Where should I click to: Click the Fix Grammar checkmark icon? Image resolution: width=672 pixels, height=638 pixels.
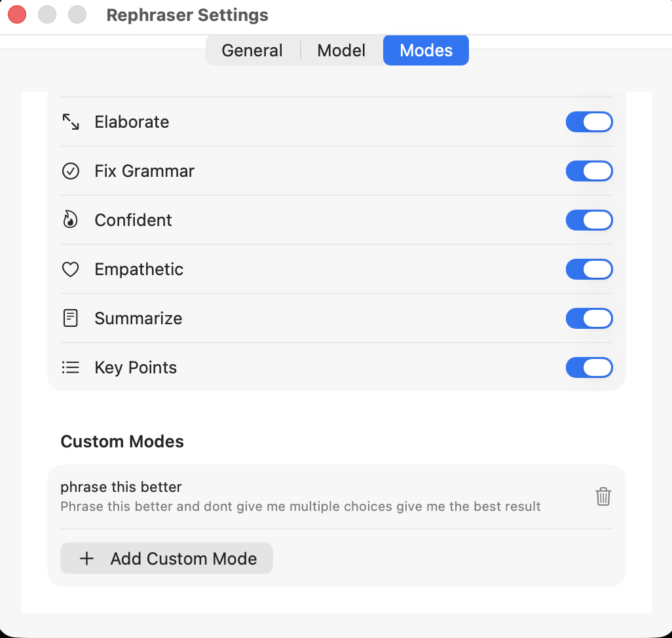[x=70, y=170]
